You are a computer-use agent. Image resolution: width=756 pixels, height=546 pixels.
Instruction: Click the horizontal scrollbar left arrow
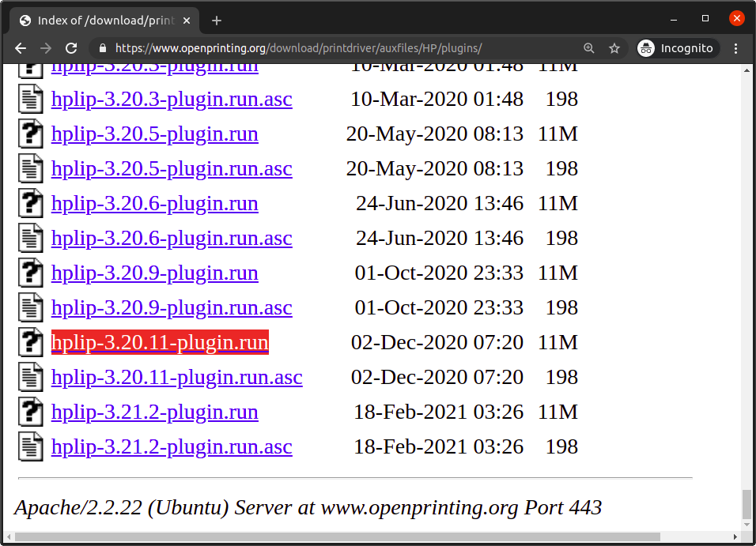(9, 537)
